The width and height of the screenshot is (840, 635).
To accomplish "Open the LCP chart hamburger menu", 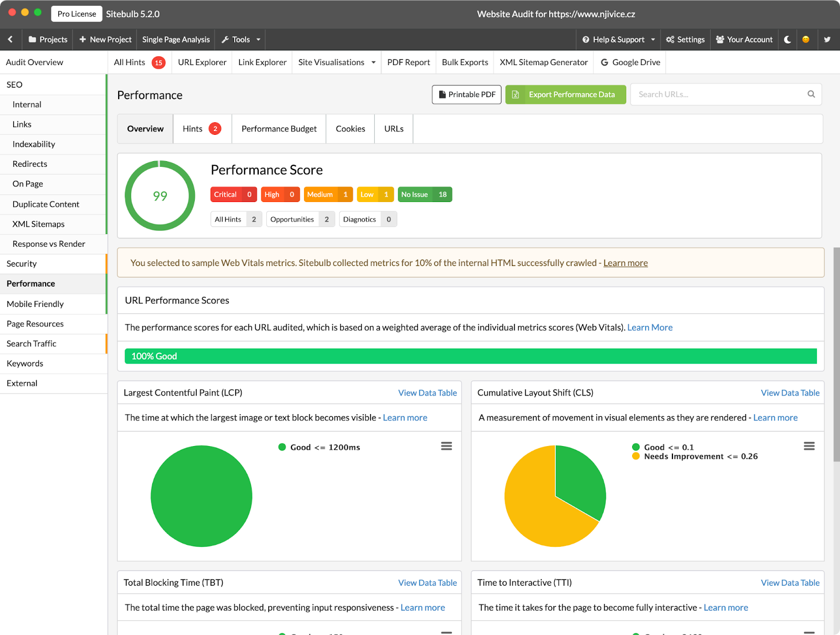I will tap(446, 446).
